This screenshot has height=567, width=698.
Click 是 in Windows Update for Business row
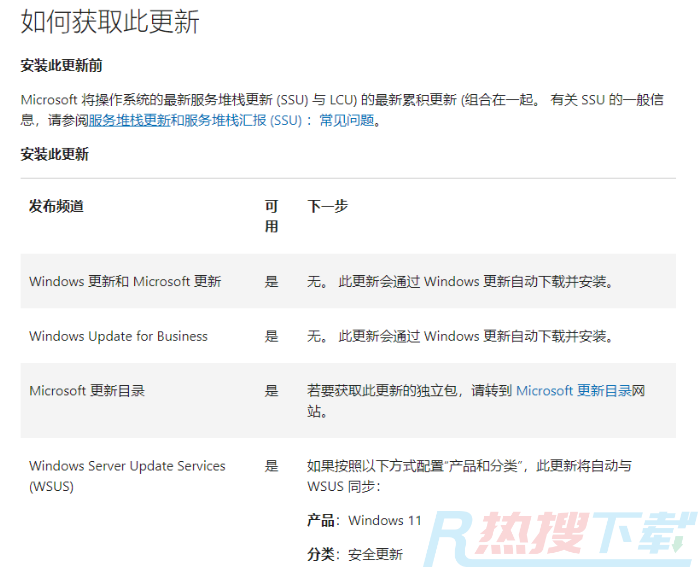point(272,336)
